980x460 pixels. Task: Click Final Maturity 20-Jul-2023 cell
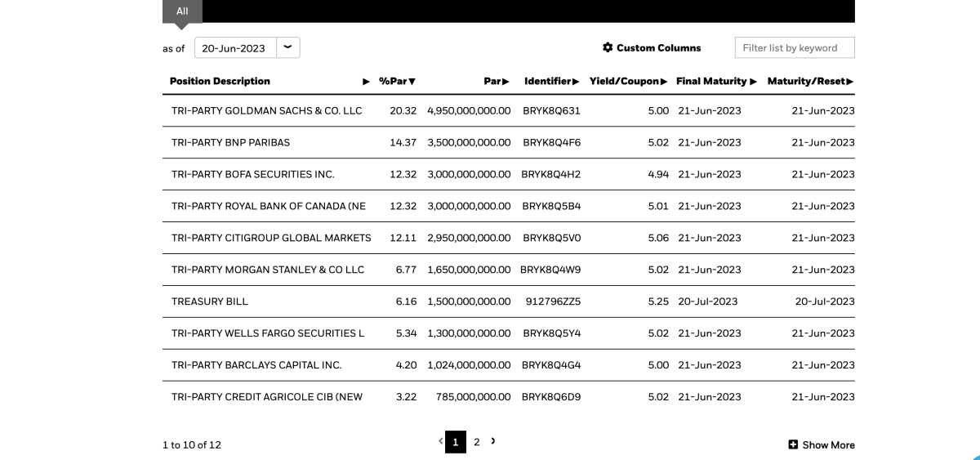pos(708,301)
